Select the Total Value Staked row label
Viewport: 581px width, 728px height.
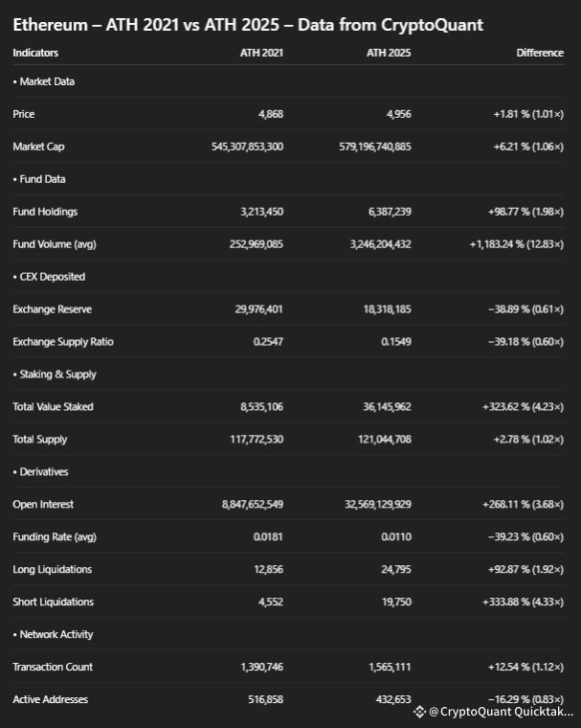[x=54, y=407]
